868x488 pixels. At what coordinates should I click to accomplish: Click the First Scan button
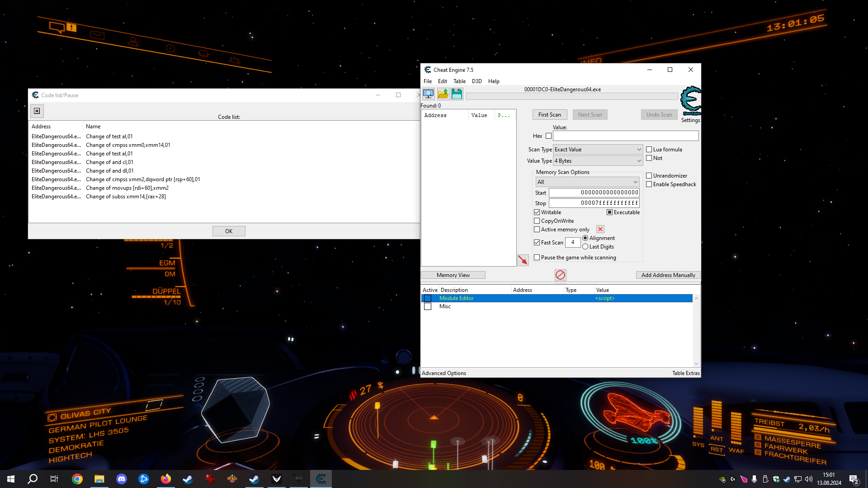click(550, 115)
